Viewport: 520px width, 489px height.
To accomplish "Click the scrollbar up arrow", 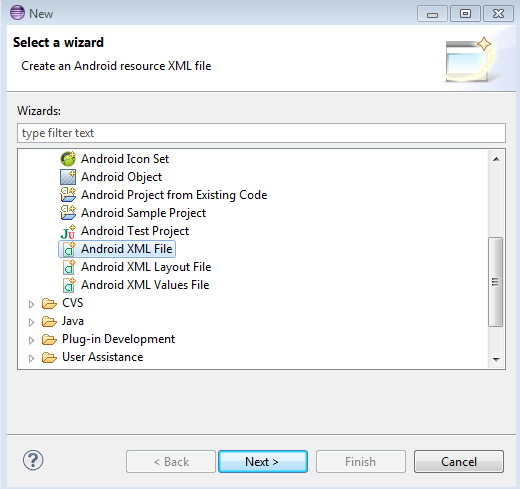I will coord(496,159).
